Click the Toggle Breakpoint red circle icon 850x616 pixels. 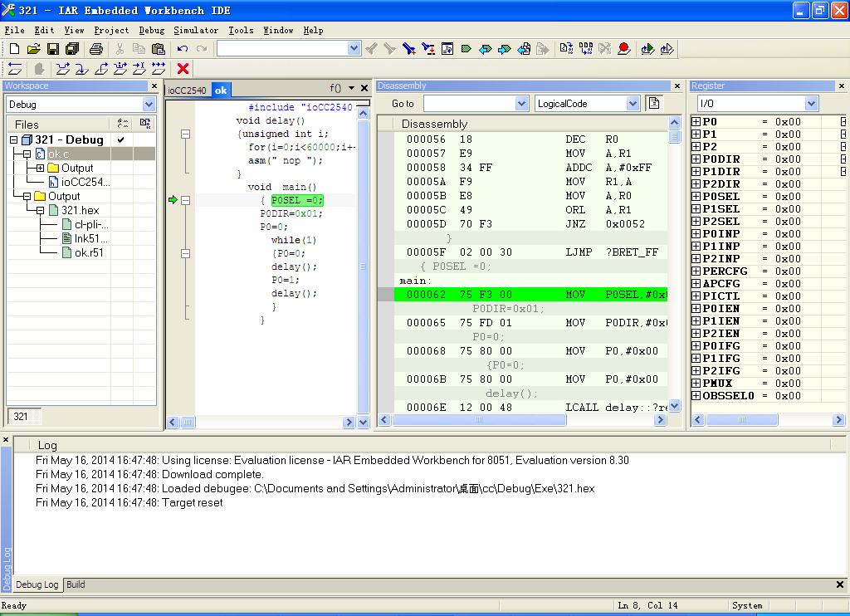coord(624,49)
